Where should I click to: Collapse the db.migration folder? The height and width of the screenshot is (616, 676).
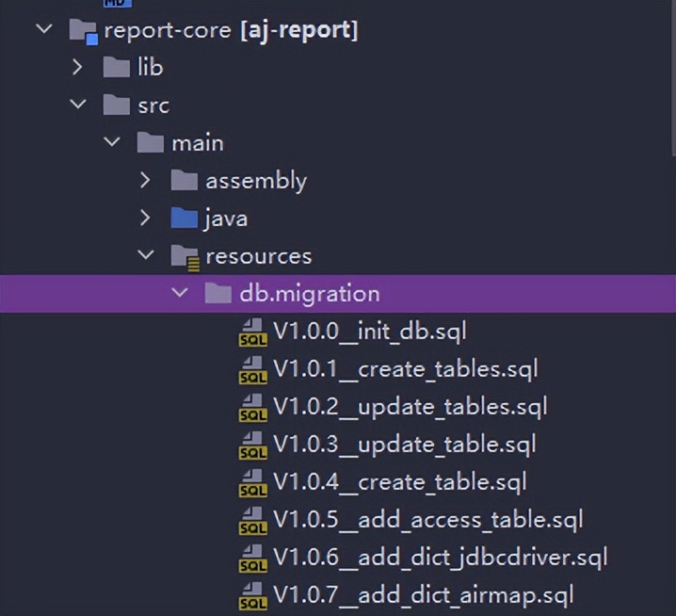point(179,293)
